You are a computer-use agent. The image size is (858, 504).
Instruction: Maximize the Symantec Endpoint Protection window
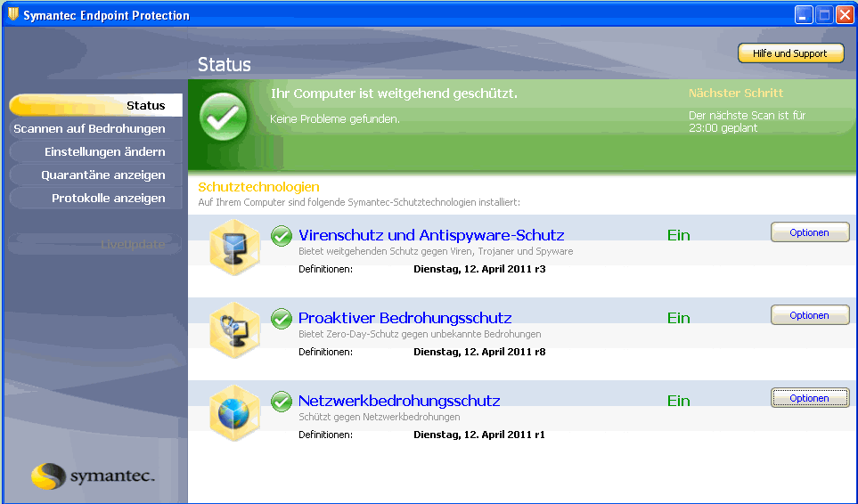pos(824,15)
